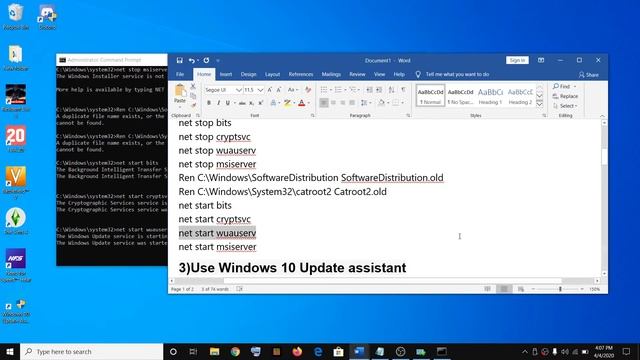Open Microsoft Edge from the taskbar
Viewport: 640px width, 360px height.
[x=318, y=351]
